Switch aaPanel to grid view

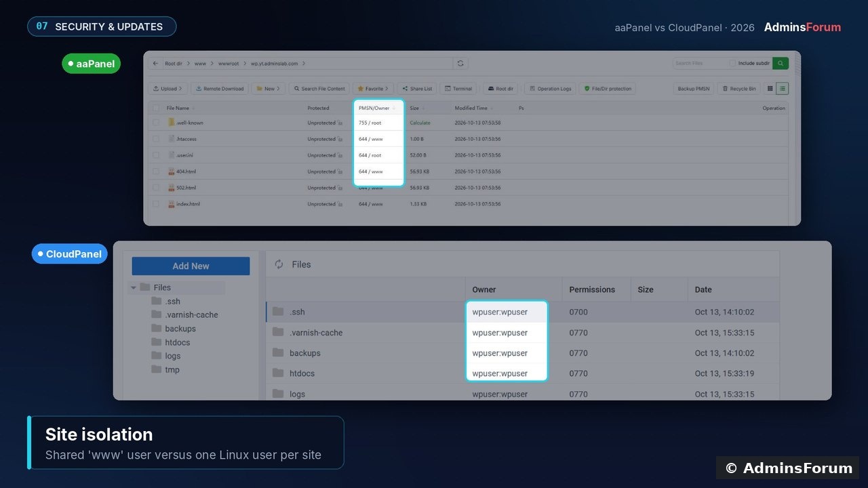coord(770,89)
